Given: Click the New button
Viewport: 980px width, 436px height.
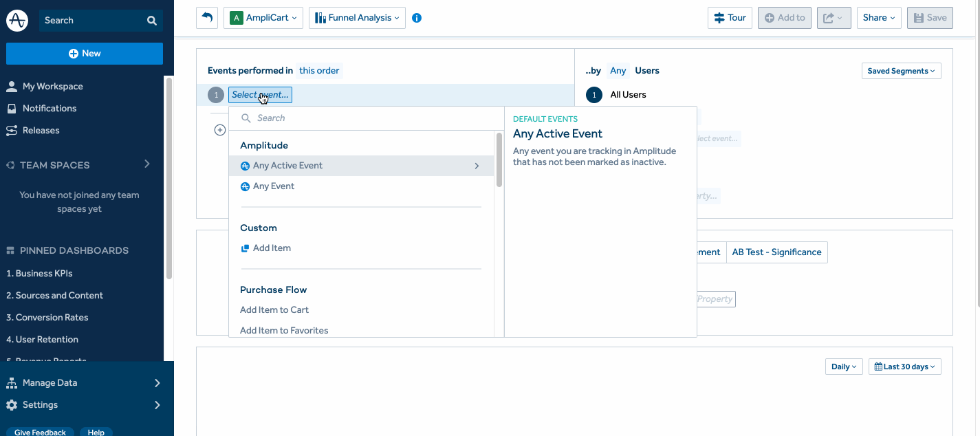Looking at the screenshot, I should (x=85, y=54).
